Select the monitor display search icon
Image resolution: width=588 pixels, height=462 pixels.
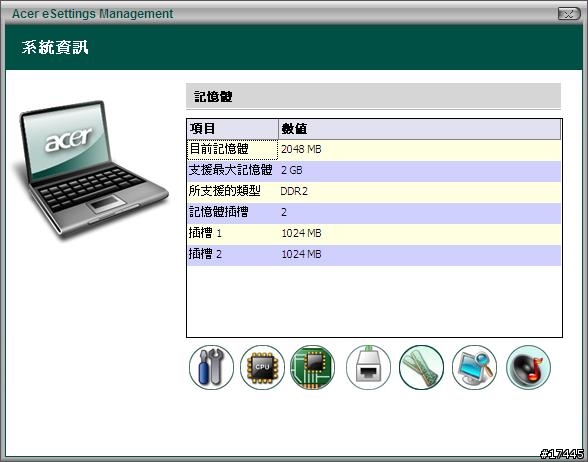(x=474, y=368)
